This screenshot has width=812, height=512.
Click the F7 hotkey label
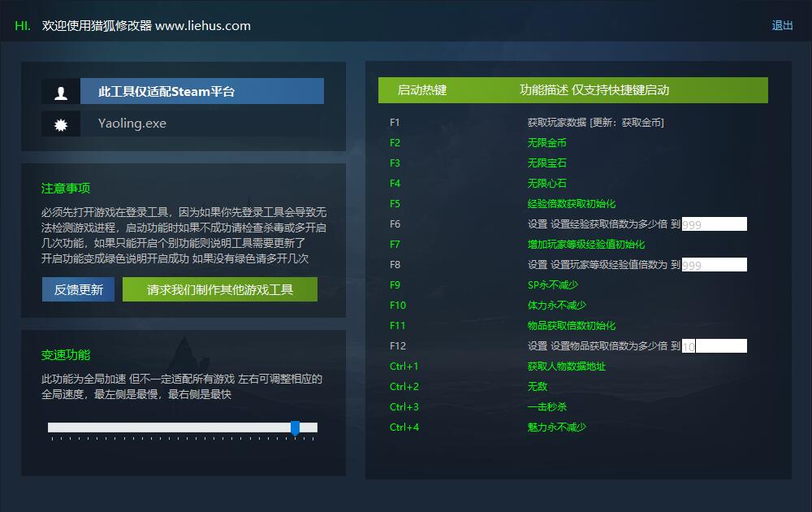click(395, 244)
